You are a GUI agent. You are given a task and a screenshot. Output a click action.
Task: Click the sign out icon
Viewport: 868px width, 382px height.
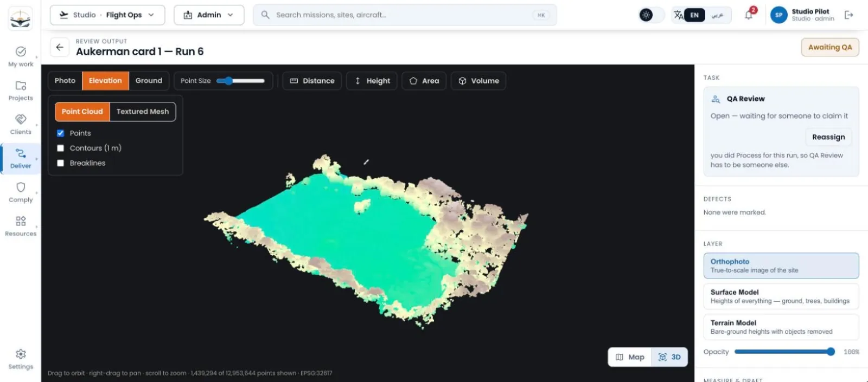point(849,15)
